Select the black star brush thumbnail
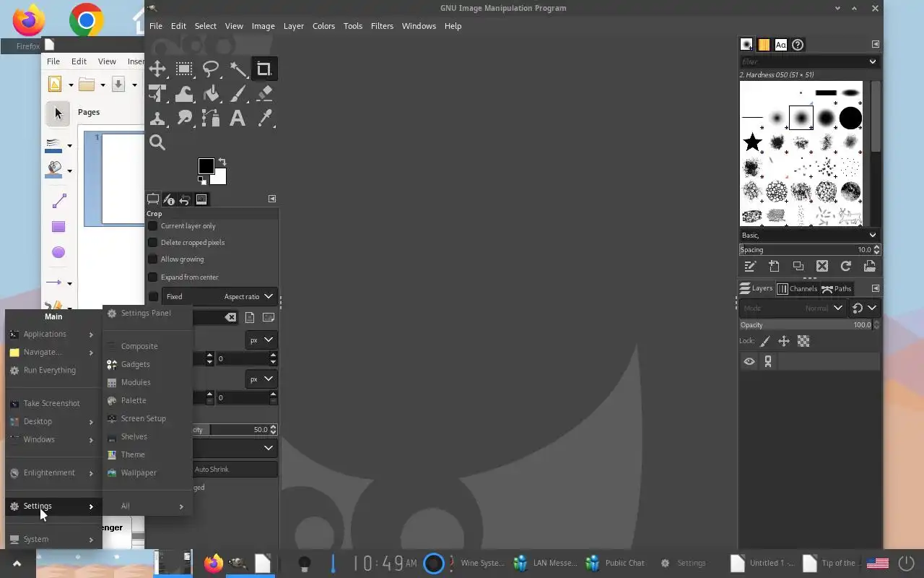 click(752, 142)
